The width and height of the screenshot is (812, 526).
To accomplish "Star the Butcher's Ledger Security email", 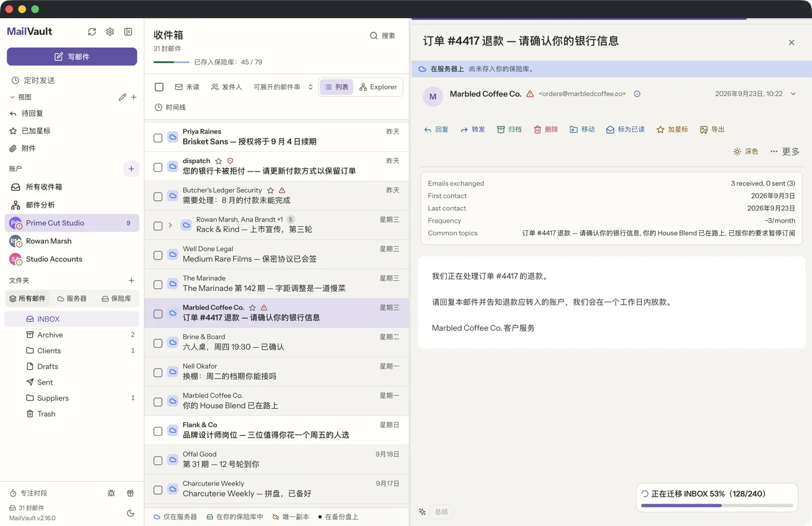I will tap(271, 190).
